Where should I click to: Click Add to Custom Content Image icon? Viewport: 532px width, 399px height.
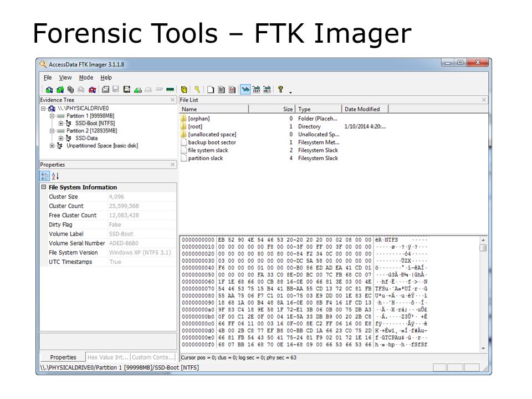pyautogui.click(x=138, y=90)
